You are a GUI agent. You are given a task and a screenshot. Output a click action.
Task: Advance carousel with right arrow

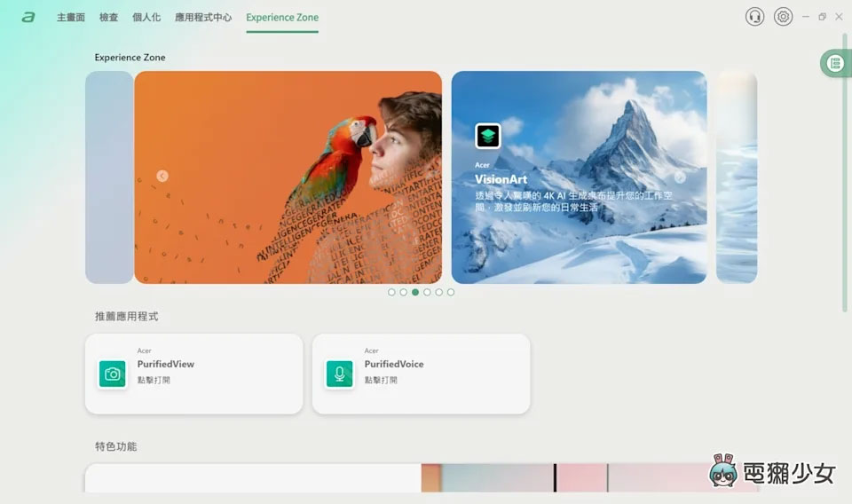pos(680,177)
